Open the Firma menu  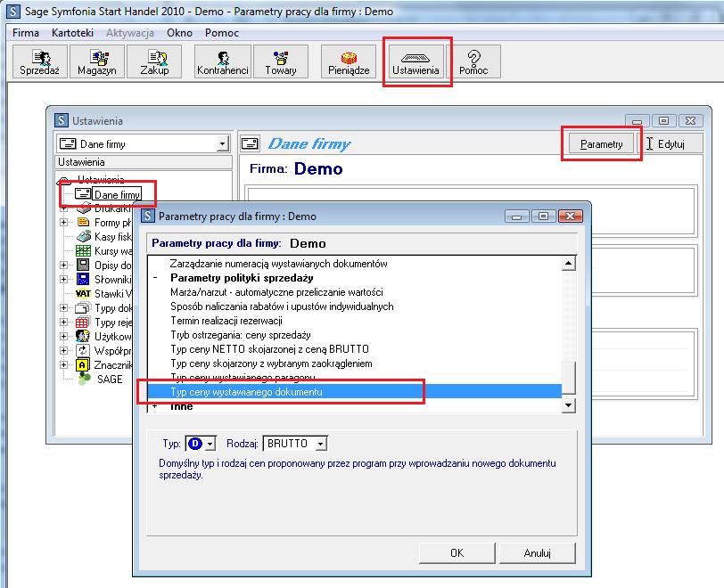[x=25, y=33]
